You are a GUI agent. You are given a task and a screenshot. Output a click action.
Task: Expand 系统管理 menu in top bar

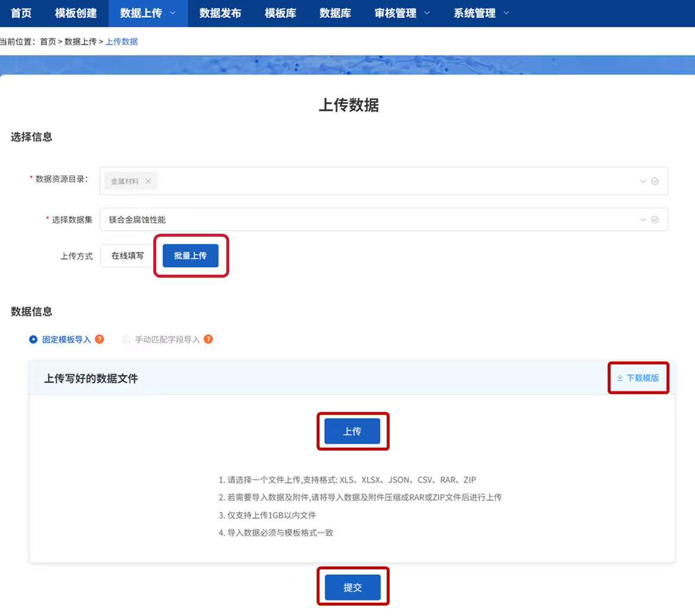coord(481,13)
